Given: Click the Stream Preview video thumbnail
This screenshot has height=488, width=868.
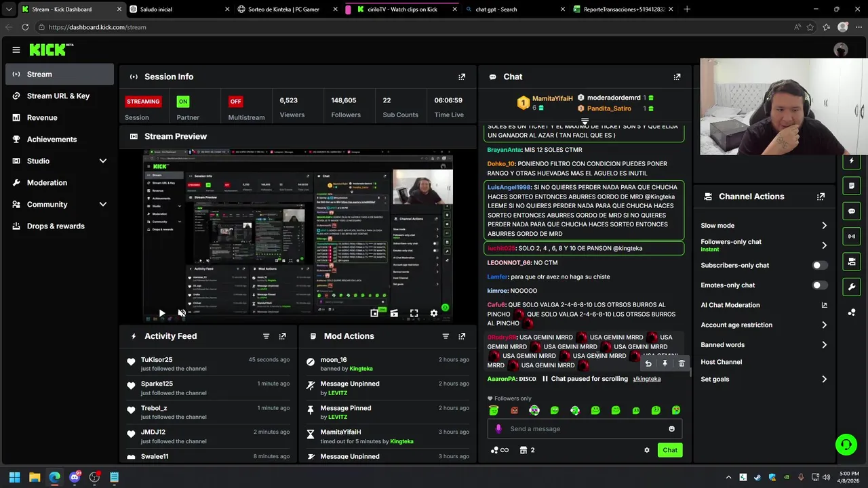Looking at the screenshot, I should pos(298,237).
